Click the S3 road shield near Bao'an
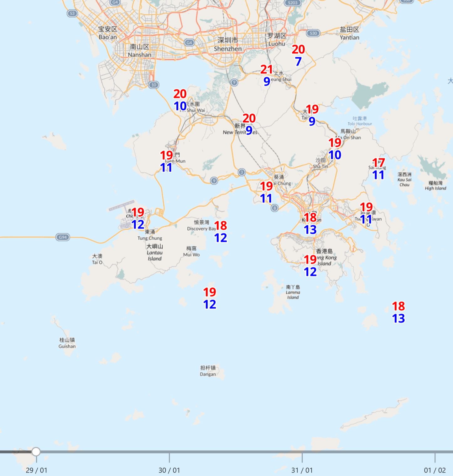 [x=72, y=13]
